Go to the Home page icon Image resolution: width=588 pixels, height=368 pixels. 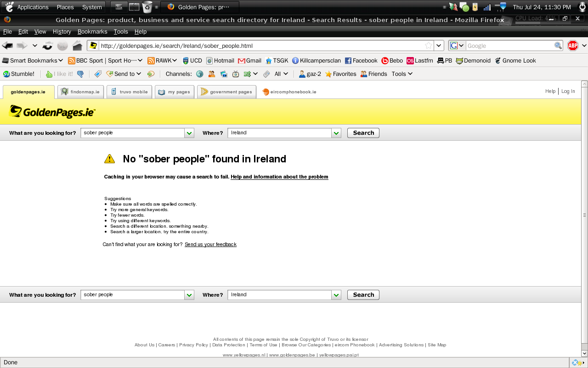pyautogui.click(x=77, y=46)
